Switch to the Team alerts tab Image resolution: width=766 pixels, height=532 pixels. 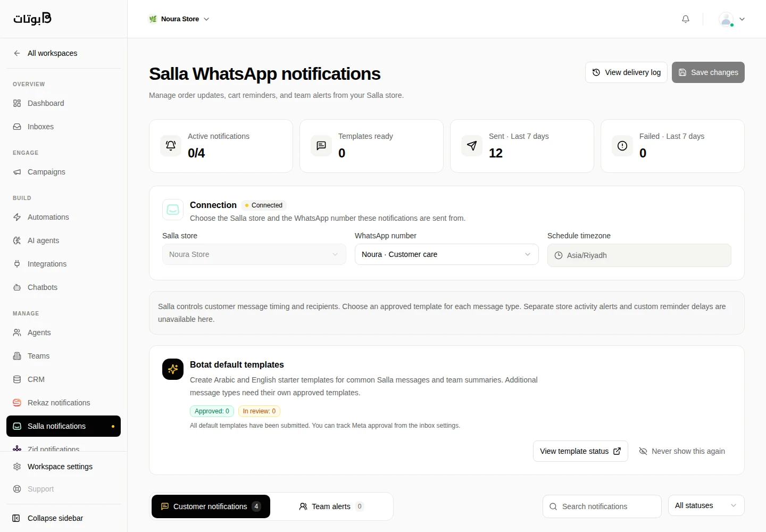click(x=331, y=506)
